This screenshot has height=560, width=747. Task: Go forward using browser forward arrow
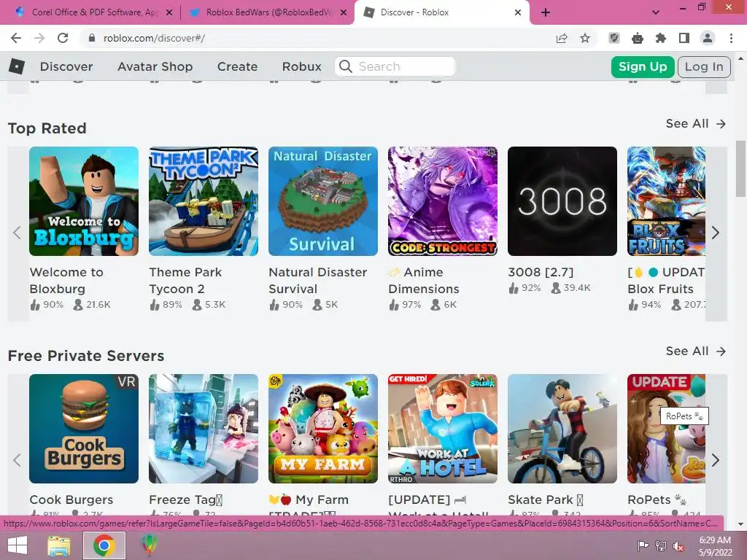point(39,38)
